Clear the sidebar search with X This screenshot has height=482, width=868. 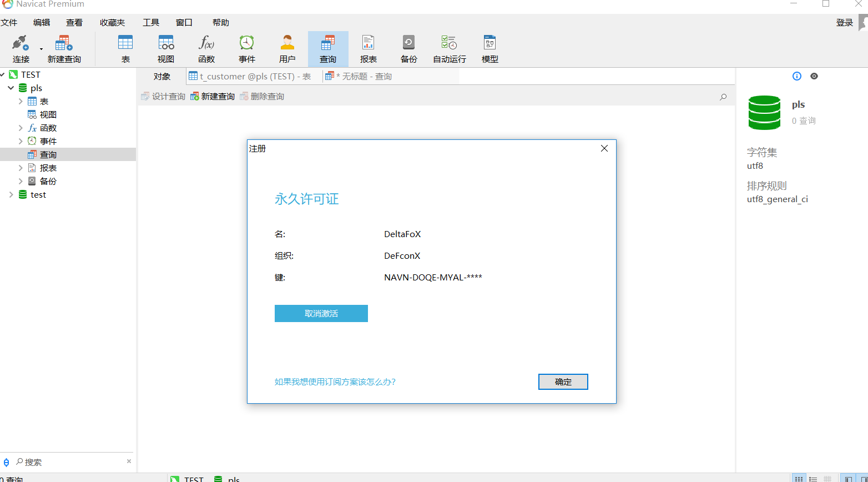pos(129,461)
